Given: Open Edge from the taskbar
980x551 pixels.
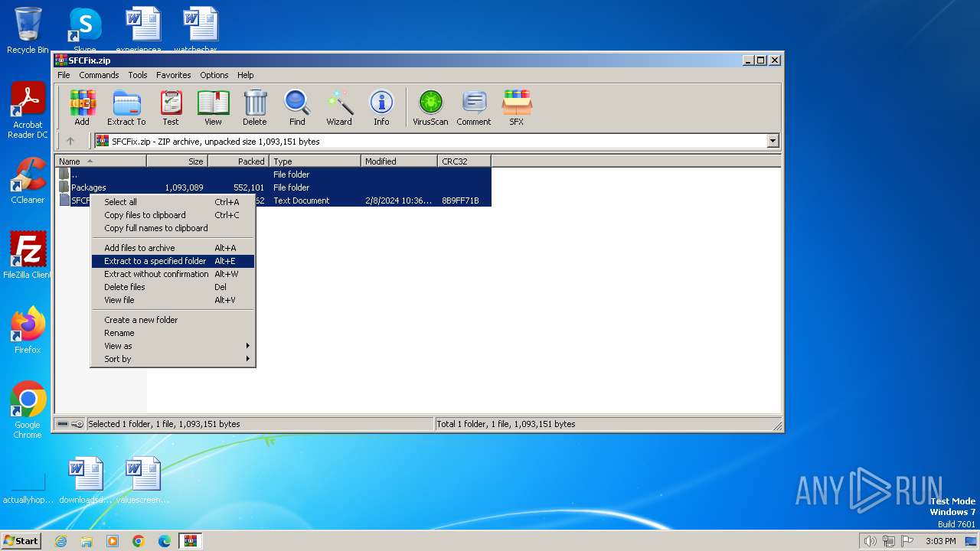Looking at the screenshot, I should pyautogui.click(x=165, y=541).
